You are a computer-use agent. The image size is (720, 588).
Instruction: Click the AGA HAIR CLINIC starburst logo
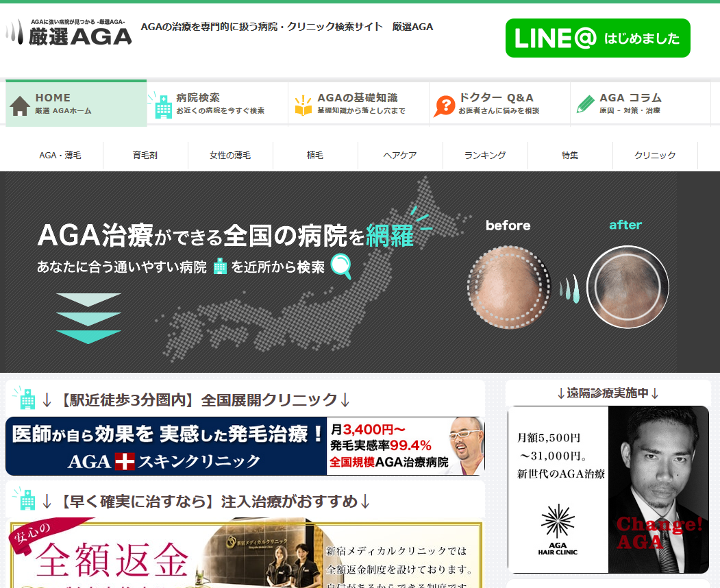(558, 521)
